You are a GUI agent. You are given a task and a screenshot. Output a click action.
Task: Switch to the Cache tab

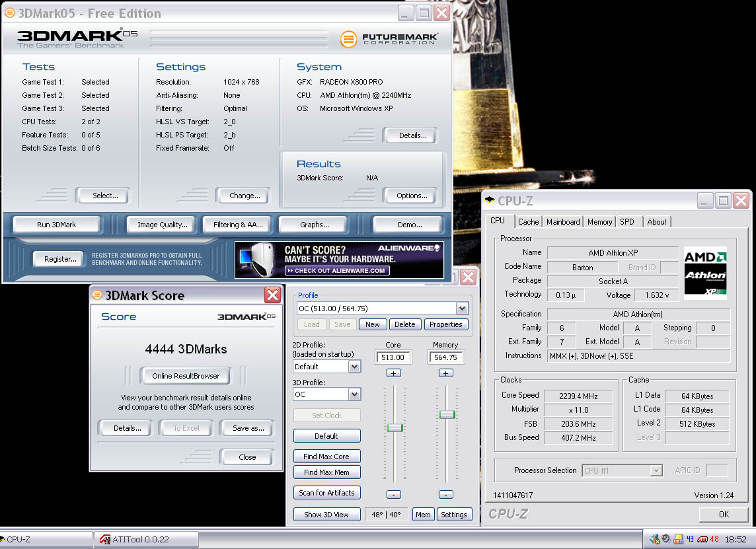tap(529, 222)
